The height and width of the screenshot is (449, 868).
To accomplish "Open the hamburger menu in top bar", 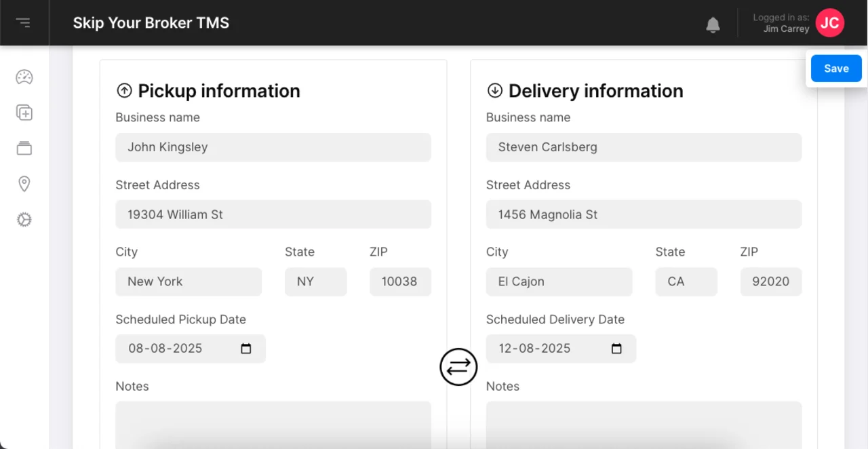I will click(x=24, y=23).
